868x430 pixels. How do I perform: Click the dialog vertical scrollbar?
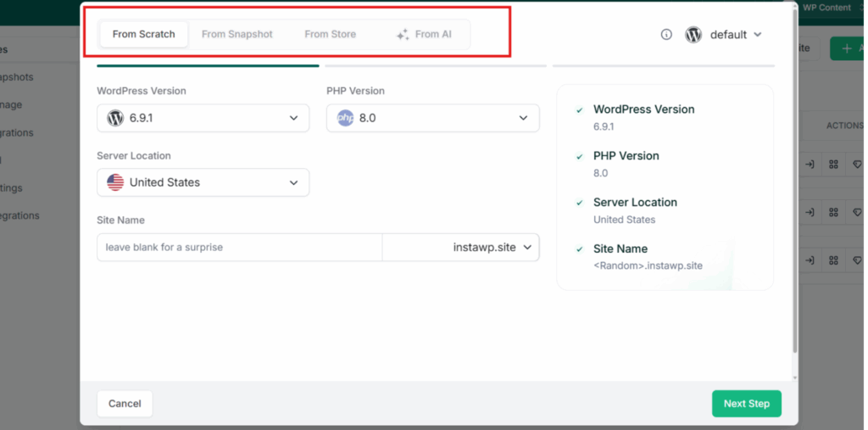point(795,183)
